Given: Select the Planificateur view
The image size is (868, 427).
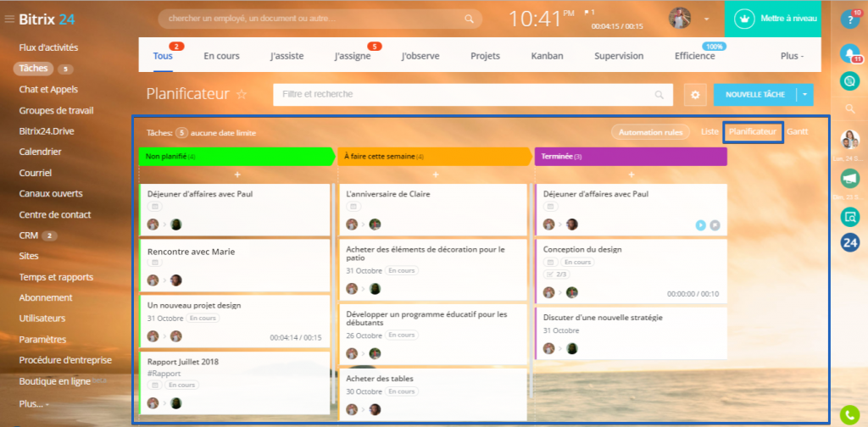Looking at the screenshot, I should 753,131.
